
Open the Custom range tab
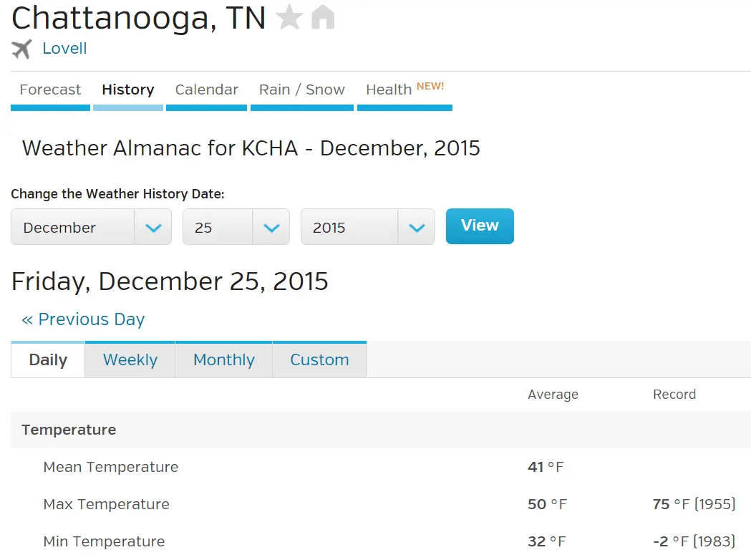coord(319,360)
